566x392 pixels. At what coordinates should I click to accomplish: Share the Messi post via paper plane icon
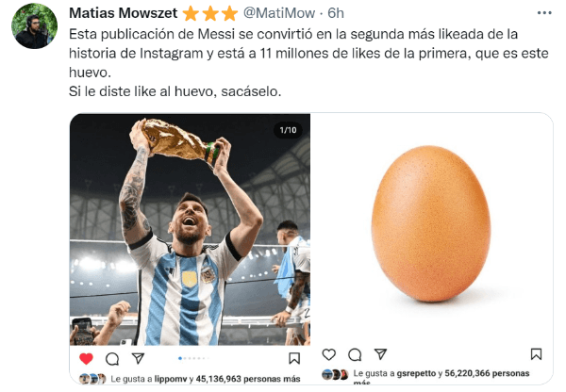tap(139, 358)
